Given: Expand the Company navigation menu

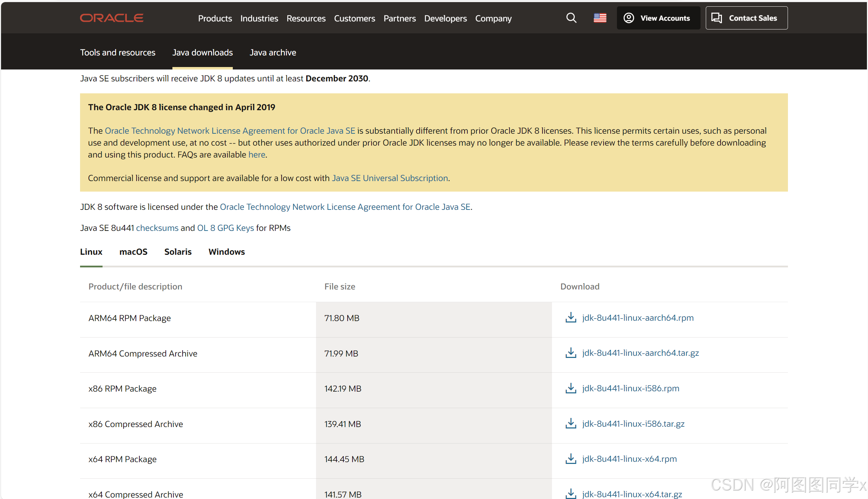Looking at the screenshot, I should pyautogui.click(x=493, y=18).
